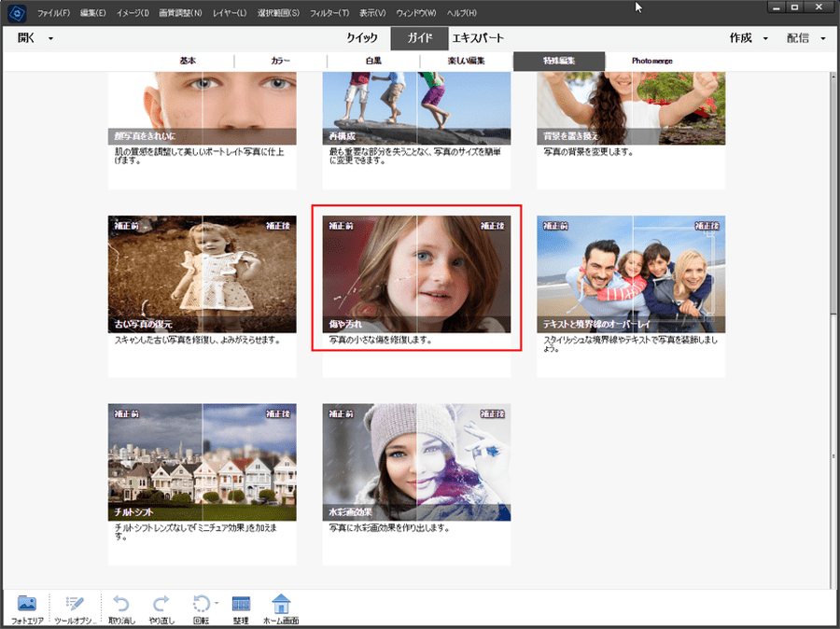Go to ホーム画面 home screen
Viewport: 840px width, 629px height.
pyautogui.click(x=281, y=609)
